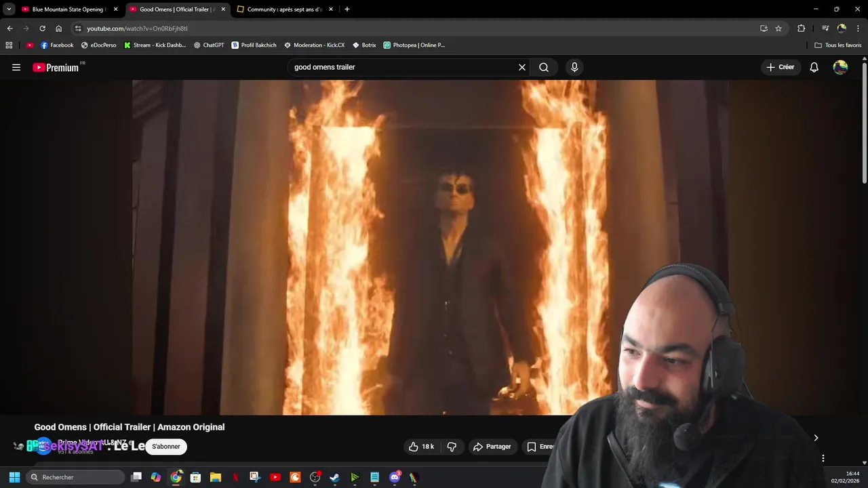Bookmark this page with the star

pyautogui.click(x=778, y=28)
